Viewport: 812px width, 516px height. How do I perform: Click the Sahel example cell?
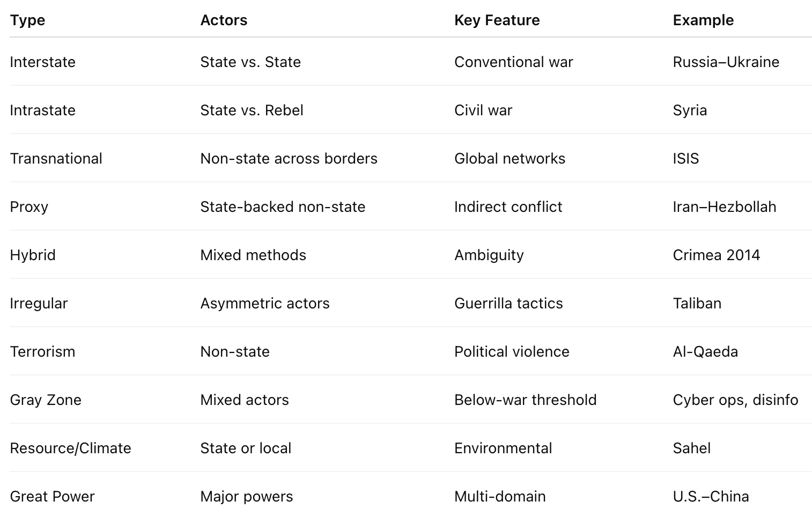click(x=691, y=448)
